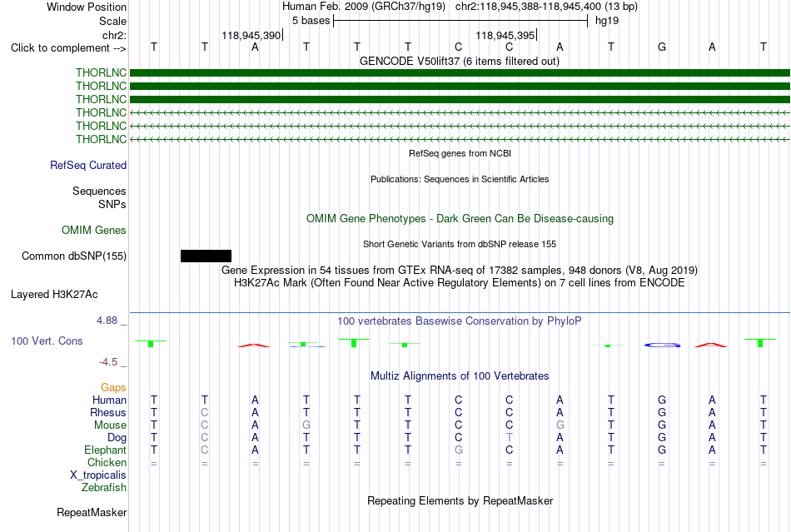Screen dimensions: 791x532
Task: Click the Sequences track label
Action: tap(99, 191)
